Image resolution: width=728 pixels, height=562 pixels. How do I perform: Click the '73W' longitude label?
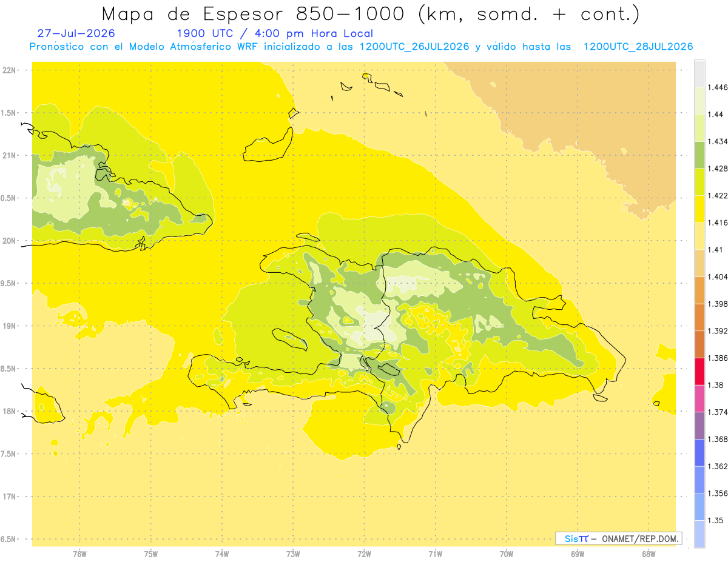click(293, 554)
